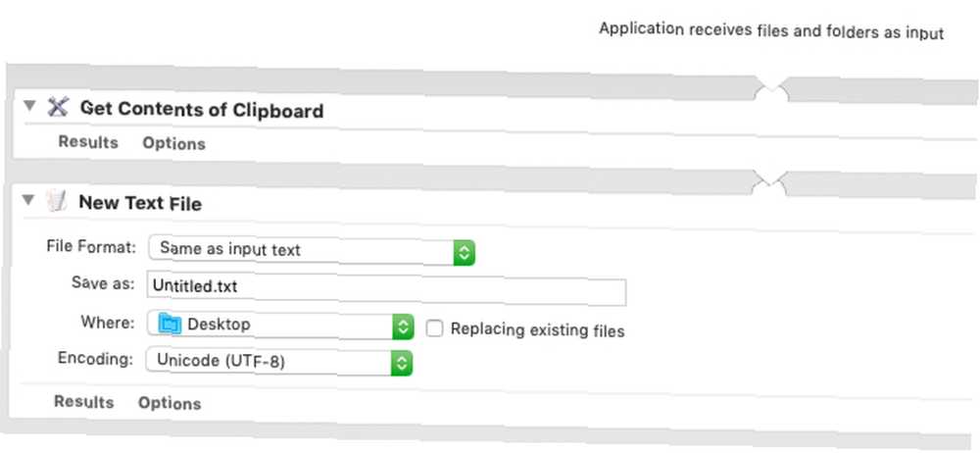Image resolution: width=980 pixels, height=453 pixels.
Task: Click the blue Desktop folder icon
Action: pos(170,325)
